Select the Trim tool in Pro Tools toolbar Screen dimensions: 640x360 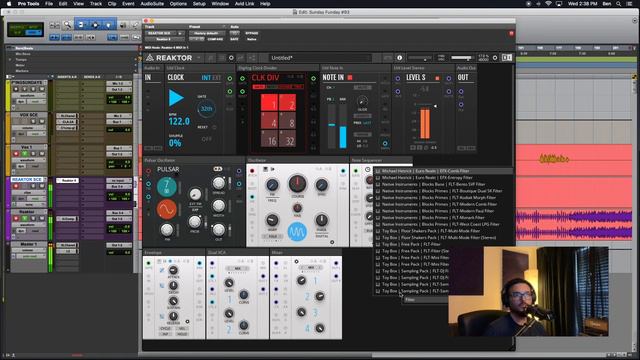(x=81, y=25)
